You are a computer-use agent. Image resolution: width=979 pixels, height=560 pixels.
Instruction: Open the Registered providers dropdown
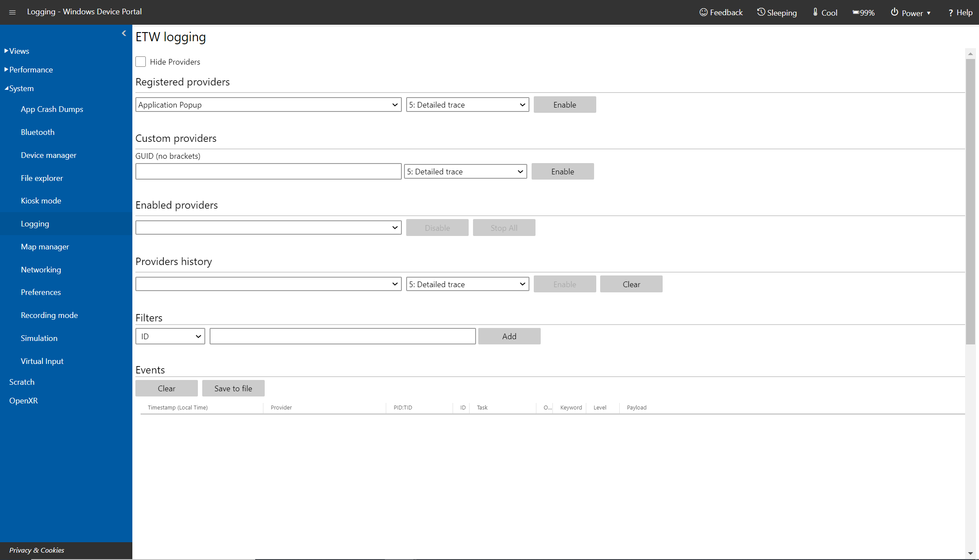point(267,104)
